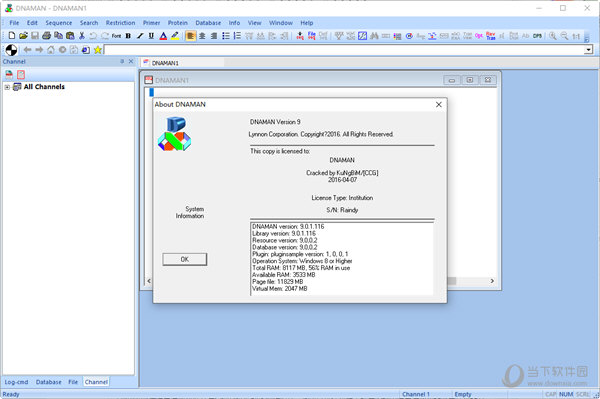Cut selection with the scissors icon

point(82,36)
